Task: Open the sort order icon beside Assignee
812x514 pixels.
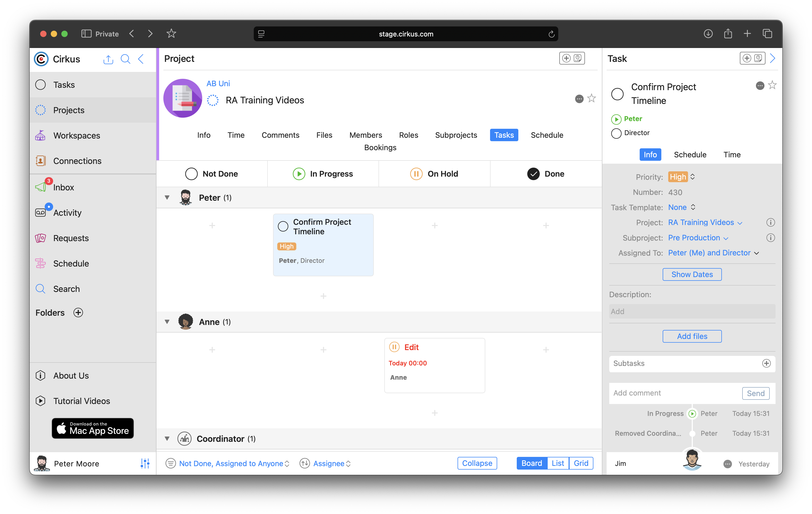Action: (305, 463)
